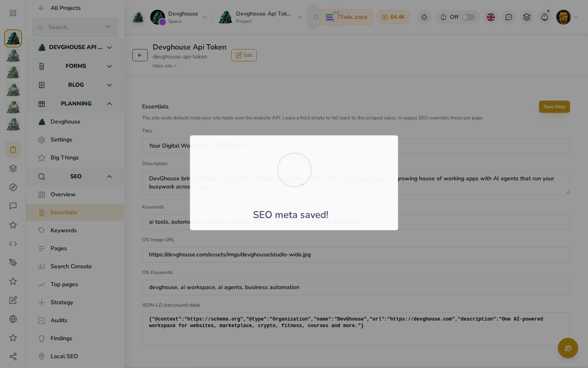Screen dimensions: 588x368
Task: Open the notifications bell
Action: coord(545,17)
